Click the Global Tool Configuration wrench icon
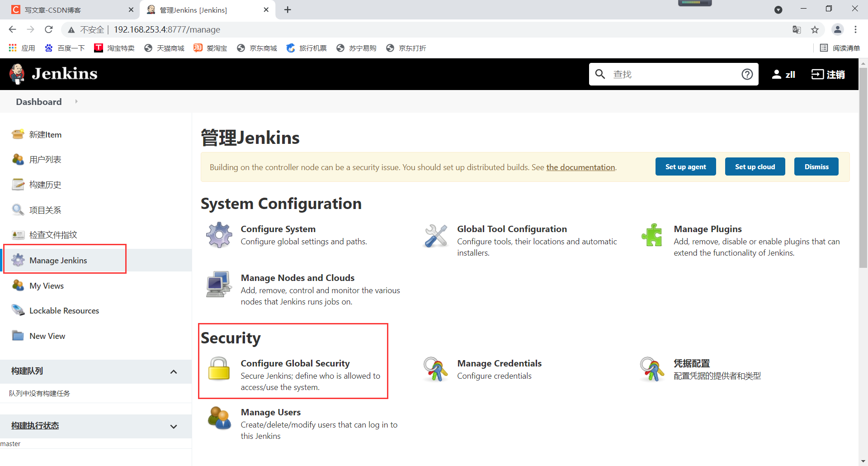The image size is (868, 466). (x=436, y=236)
